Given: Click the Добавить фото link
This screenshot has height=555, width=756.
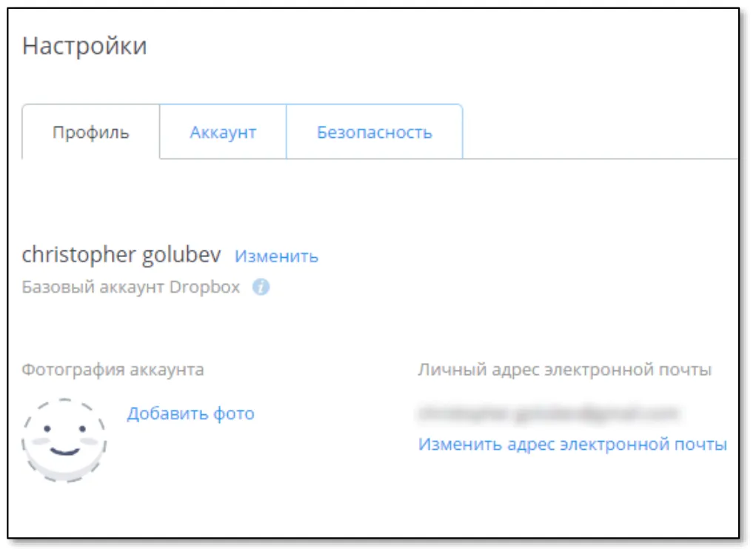Looking at the screenshot, I should tap(190, 413).
